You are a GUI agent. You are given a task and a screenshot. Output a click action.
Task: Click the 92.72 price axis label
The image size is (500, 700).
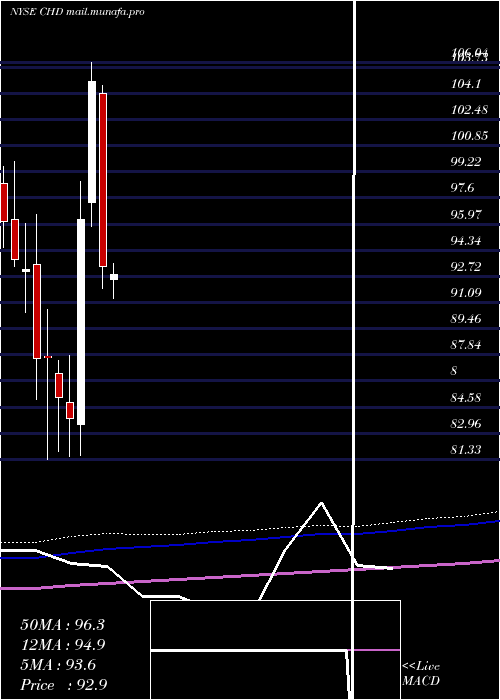(466, 267)
